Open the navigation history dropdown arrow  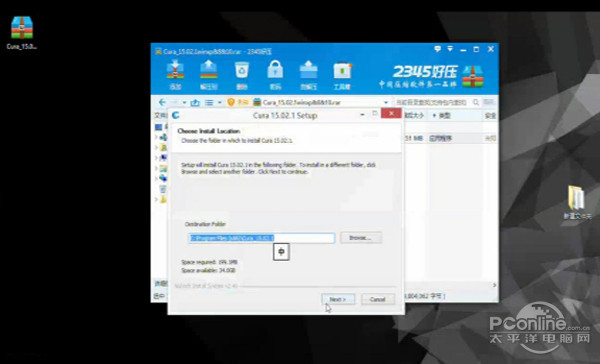(184, 103)
